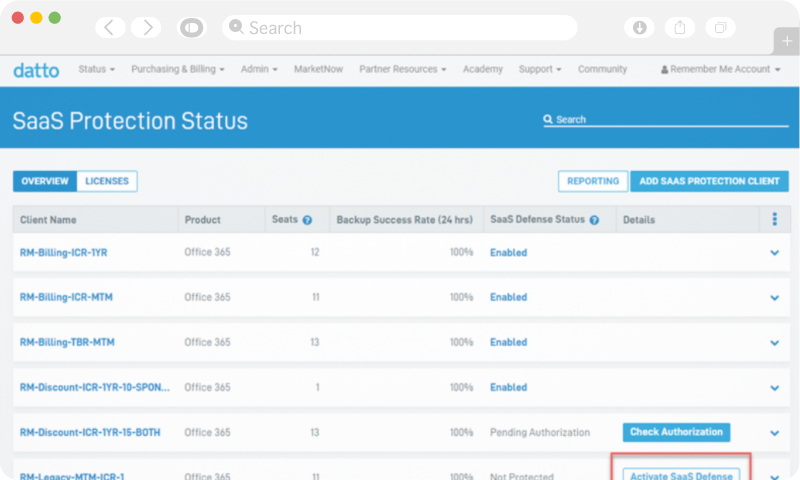Open client RM-Discount-ICR-1YR-10-SPON... link
800x480 pixels.
94,387
